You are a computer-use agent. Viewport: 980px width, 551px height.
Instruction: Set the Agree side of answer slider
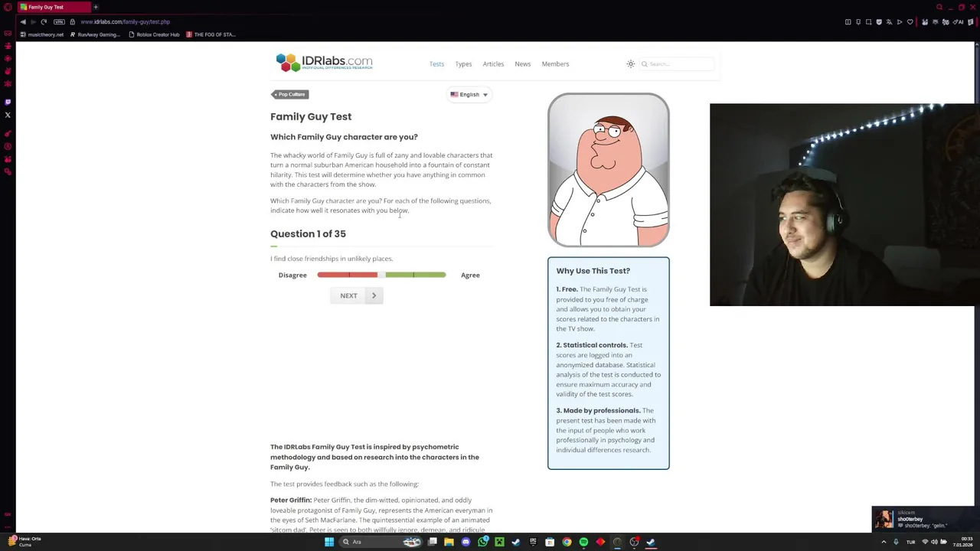(415, 275)
